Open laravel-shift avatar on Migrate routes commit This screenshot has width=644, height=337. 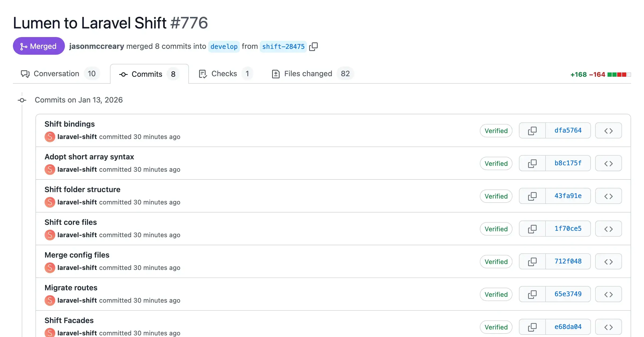tap(50, 301)
